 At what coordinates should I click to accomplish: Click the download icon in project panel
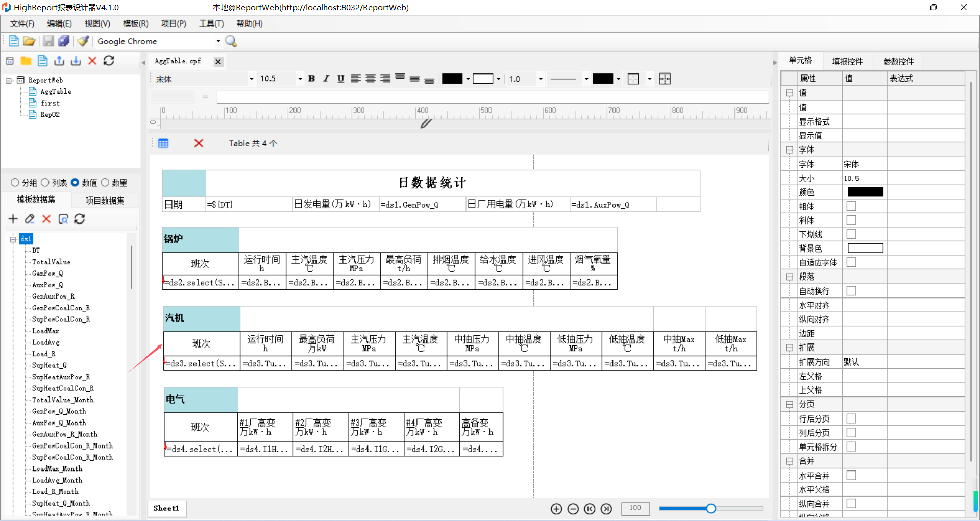(76, 61)
